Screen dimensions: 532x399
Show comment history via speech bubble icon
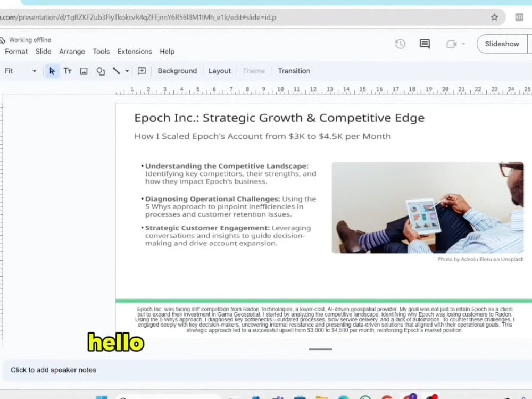click(425, 44)
